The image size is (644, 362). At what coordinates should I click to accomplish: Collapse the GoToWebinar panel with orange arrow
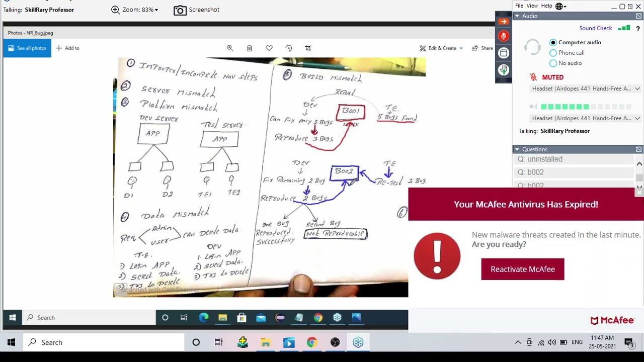point(504,22)
